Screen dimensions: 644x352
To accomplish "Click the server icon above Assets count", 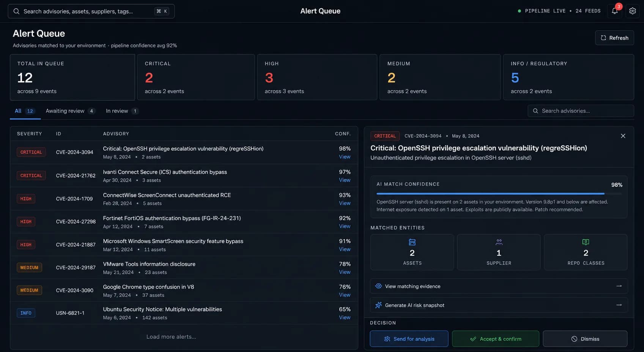I will [x=412, y=242].
